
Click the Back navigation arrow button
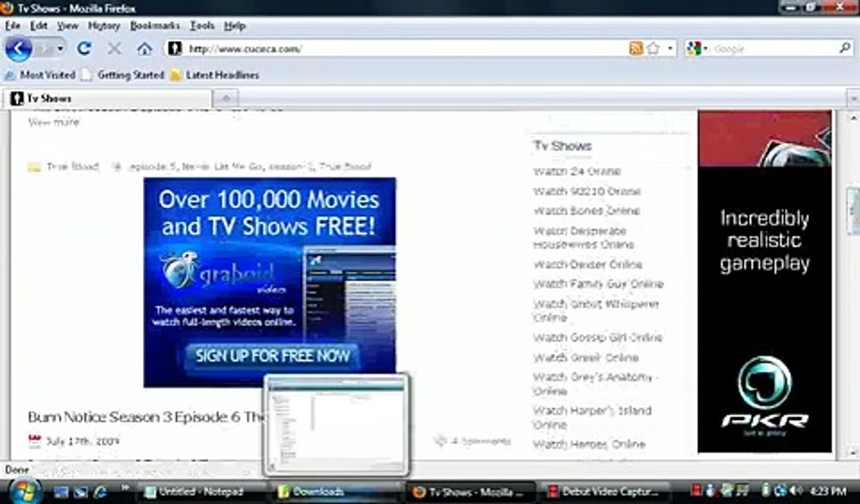click(x=18, y=48)
